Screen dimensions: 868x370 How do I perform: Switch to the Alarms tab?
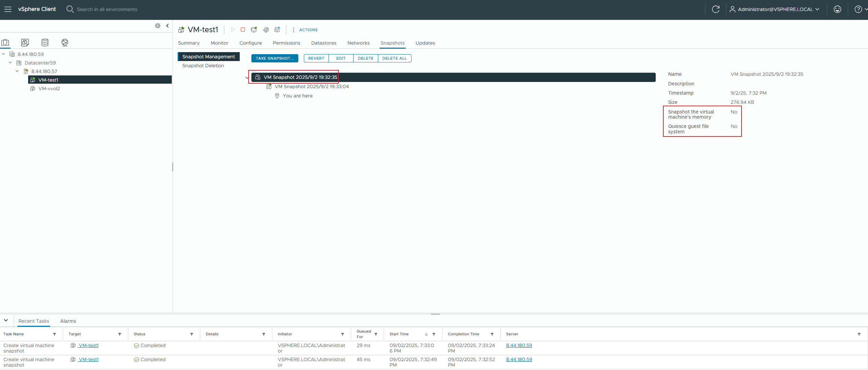tap(68, 321)
